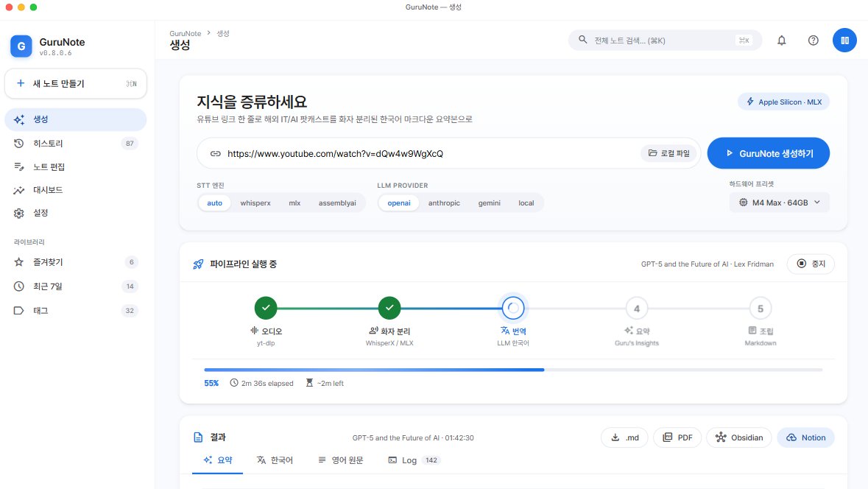Click the hourglass icon next to time left
868x489 pixels.
point(309,383)
